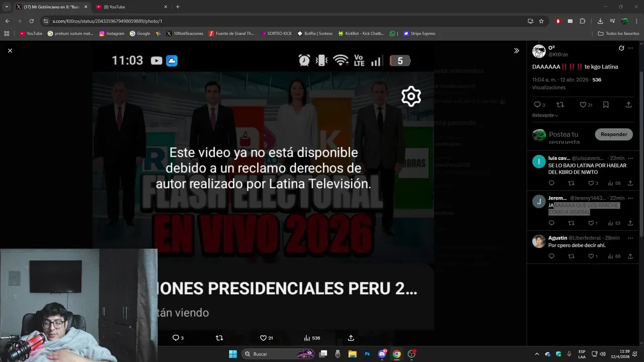The height and width of the screenshot is (362, 644).
Task: Click the share icon below the photo
Action: (351, 338)
